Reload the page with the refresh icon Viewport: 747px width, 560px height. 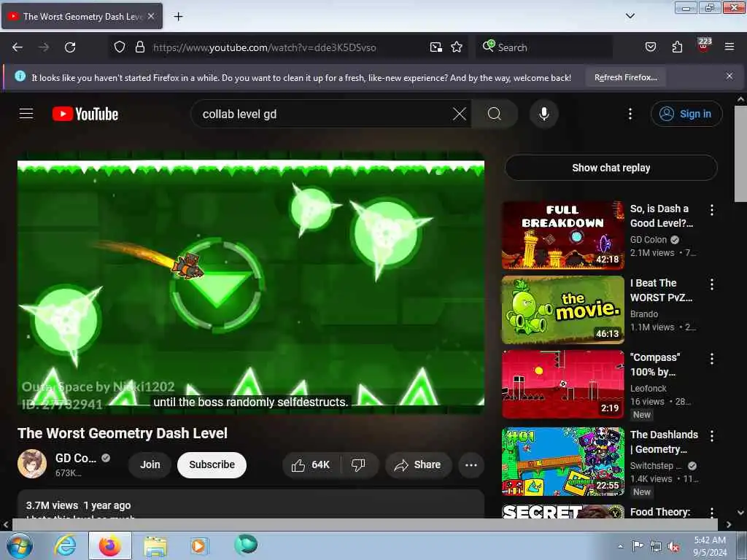click(70, 47)
